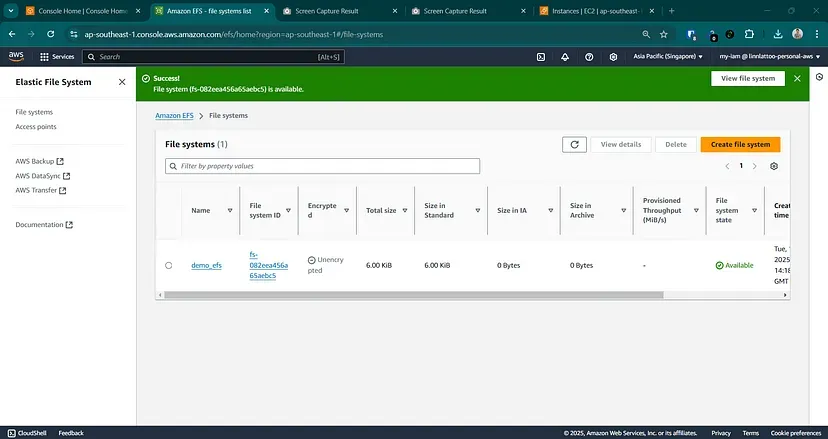Click the Create file system button
The height and width of the screenshot is (439, 828).
tap(740, 144)
